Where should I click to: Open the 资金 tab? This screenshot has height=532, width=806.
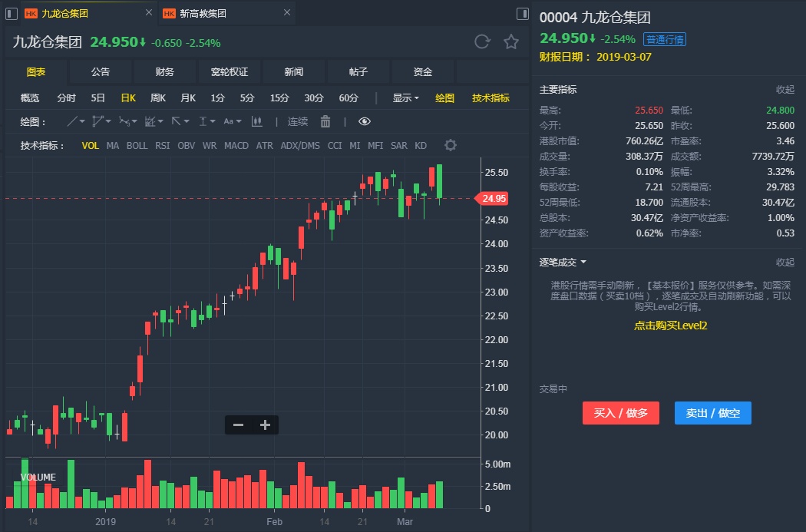422,72
